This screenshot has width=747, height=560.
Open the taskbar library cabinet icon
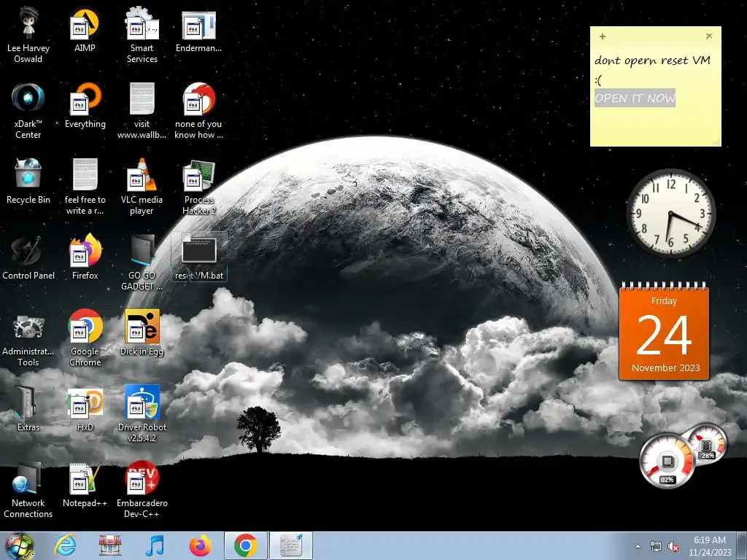click(110, 545)
